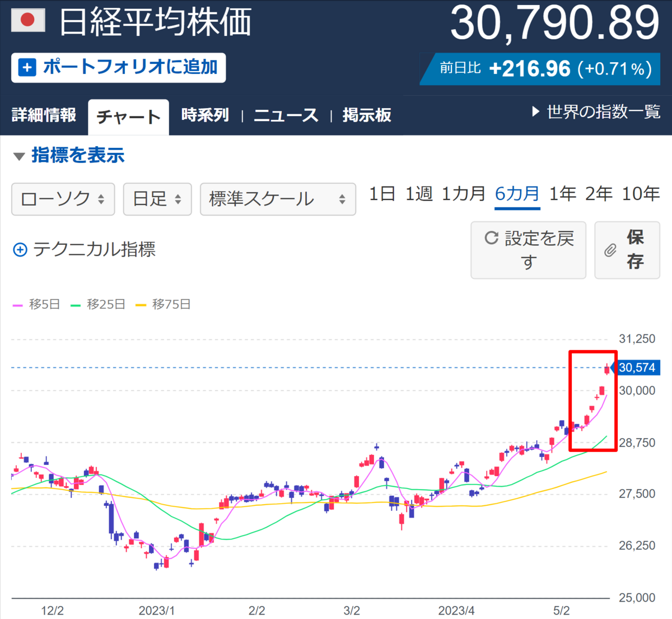Click the circled plus icon beside テクニカル指標
Screen dimensions: 672x619
pos(20,250)
